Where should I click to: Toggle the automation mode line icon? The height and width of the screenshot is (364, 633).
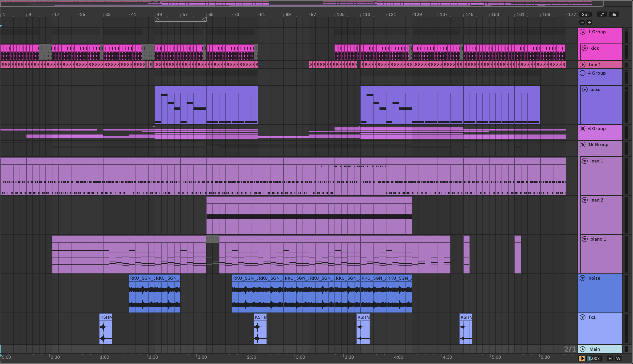602,14
